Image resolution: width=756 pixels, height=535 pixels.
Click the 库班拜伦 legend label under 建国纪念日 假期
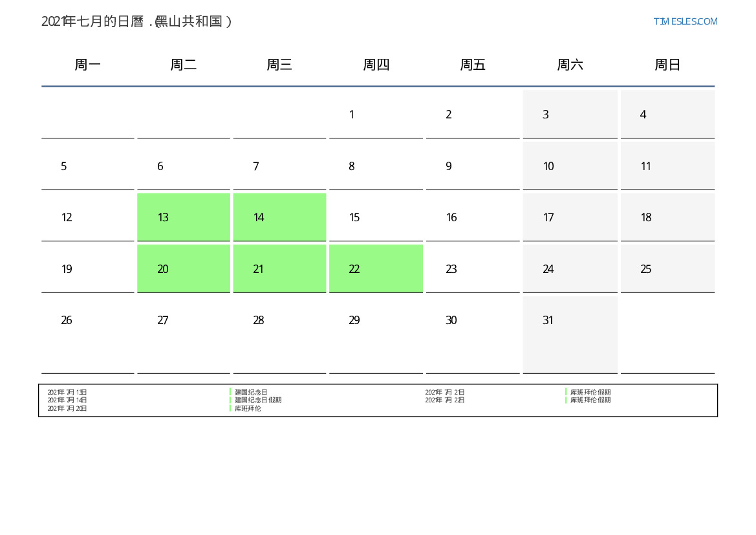(x=248, y=408)
